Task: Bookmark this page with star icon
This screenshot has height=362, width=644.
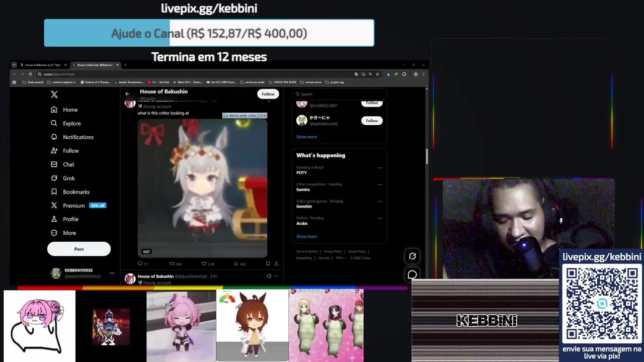Action: [x=377, y=74]
